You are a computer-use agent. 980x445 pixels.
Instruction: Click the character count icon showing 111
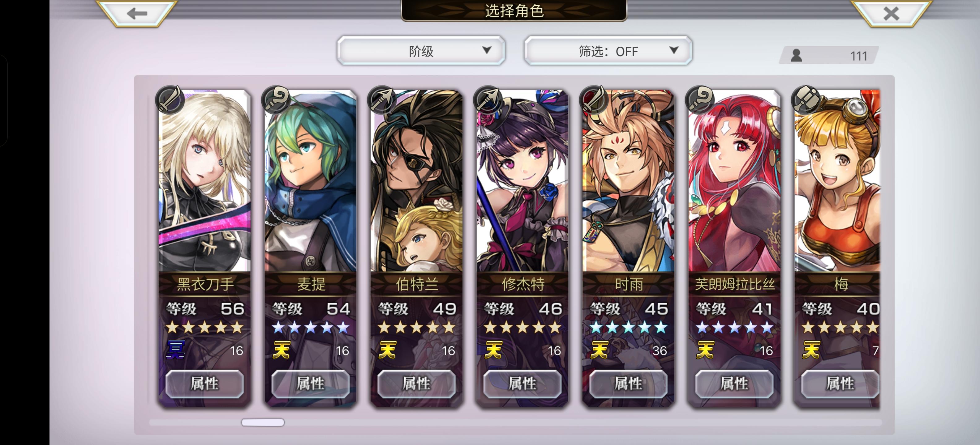pos(796,56)
